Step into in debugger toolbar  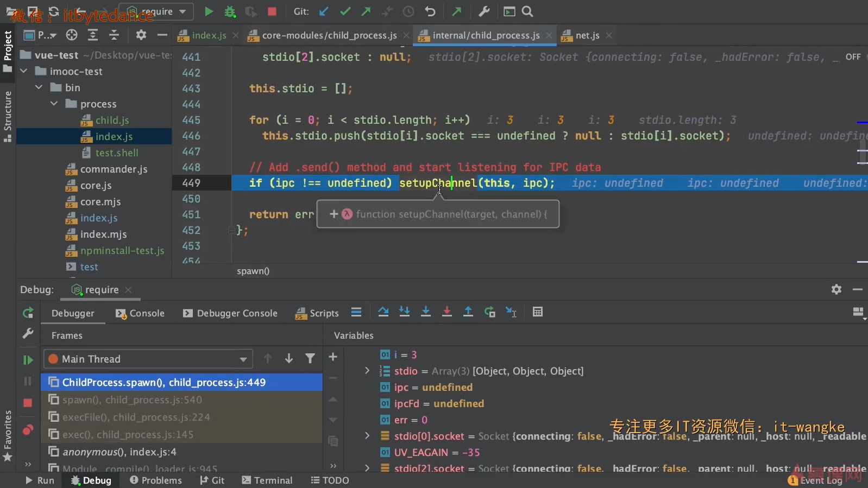click(405, 312)
